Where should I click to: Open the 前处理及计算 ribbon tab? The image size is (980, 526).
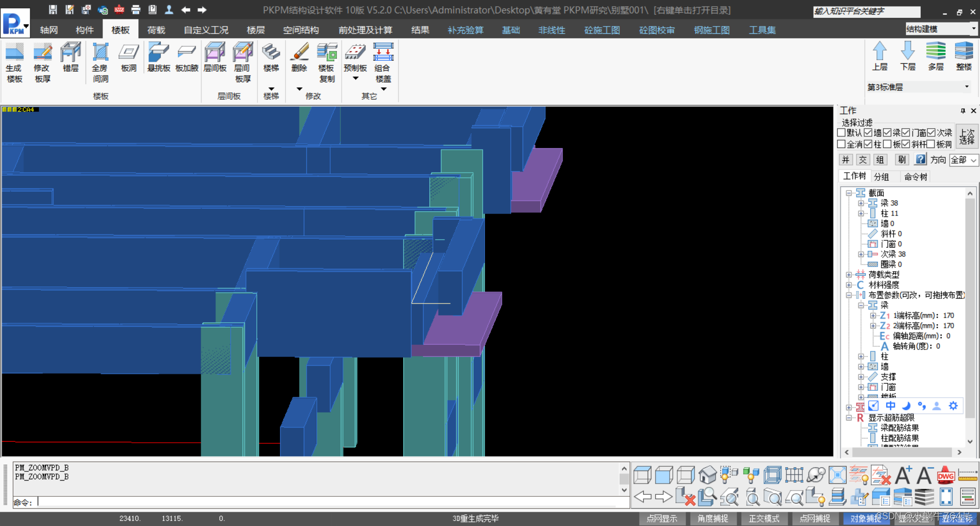pos(365,30)
